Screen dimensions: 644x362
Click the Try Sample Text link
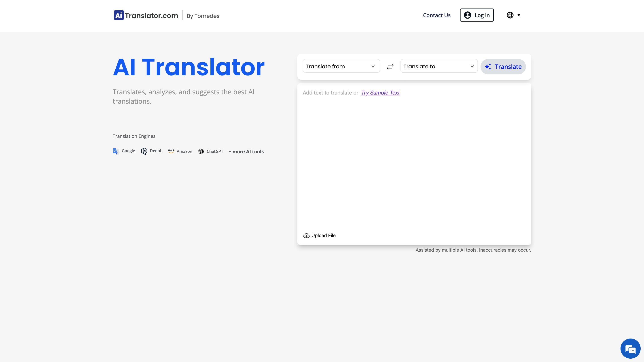[x=380, y=93]
